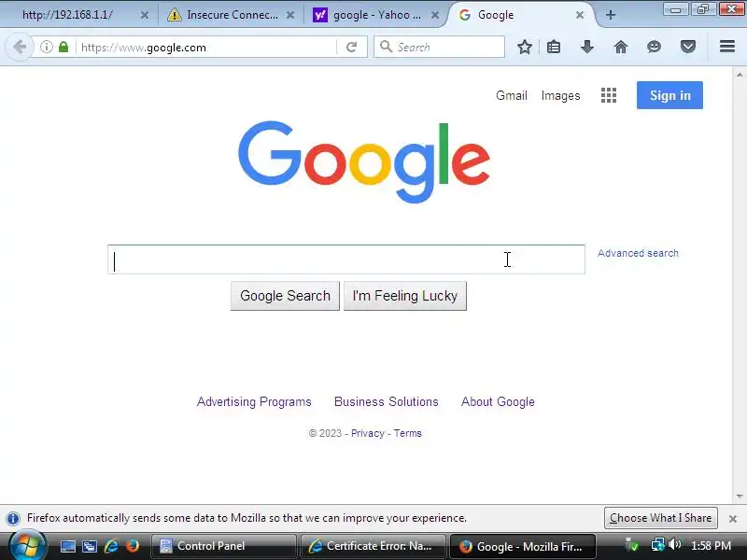Open site information icon in address bar
The image size is (747, 560).
point(46,47)
